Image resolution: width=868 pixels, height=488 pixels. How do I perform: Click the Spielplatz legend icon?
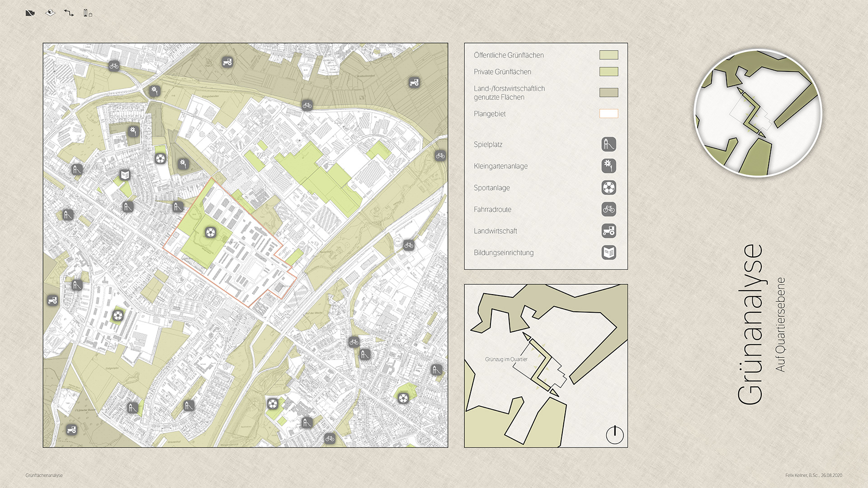pos(609,145)
